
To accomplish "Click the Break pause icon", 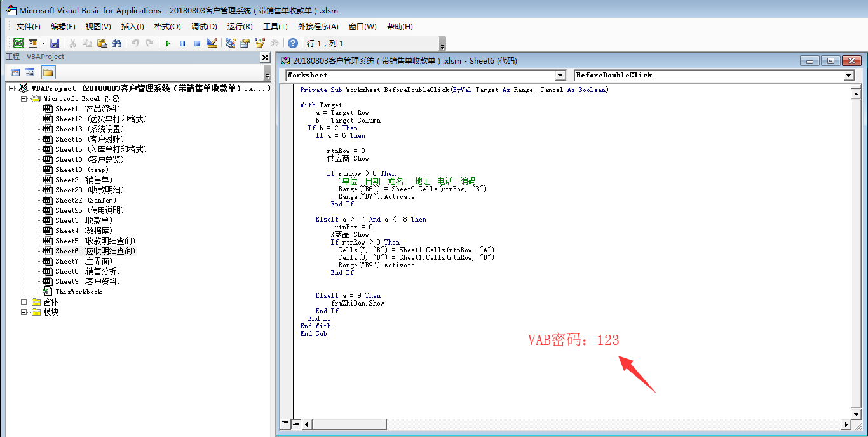I will point(182,43).
